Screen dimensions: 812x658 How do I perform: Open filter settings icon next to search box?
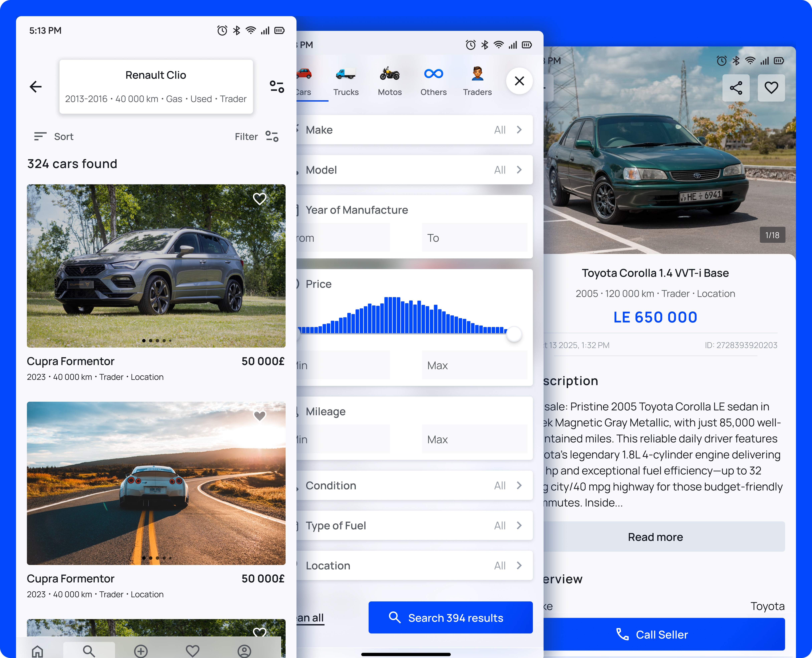click(x=277, y=87)
